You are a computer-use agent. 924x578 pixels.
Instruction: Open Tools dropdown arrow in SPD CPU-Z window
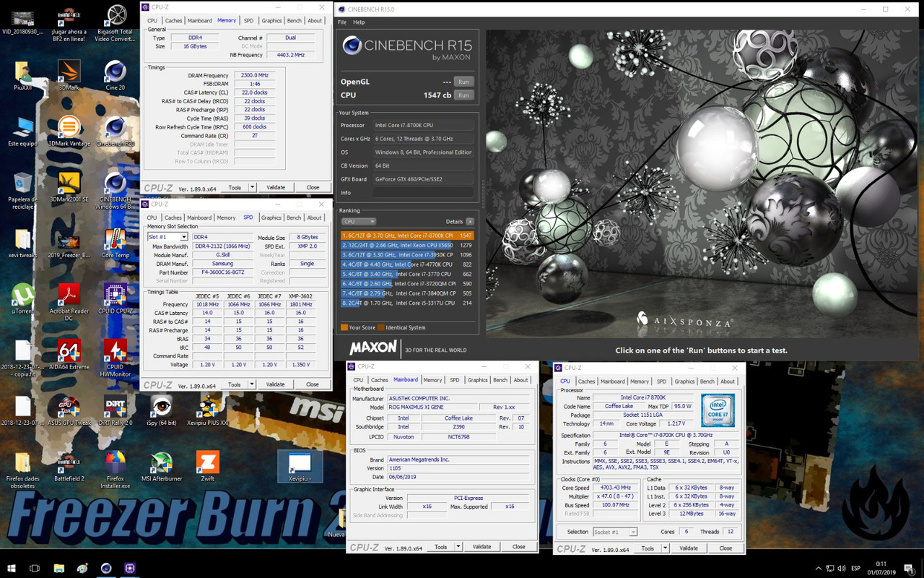(x=252, y=384)
